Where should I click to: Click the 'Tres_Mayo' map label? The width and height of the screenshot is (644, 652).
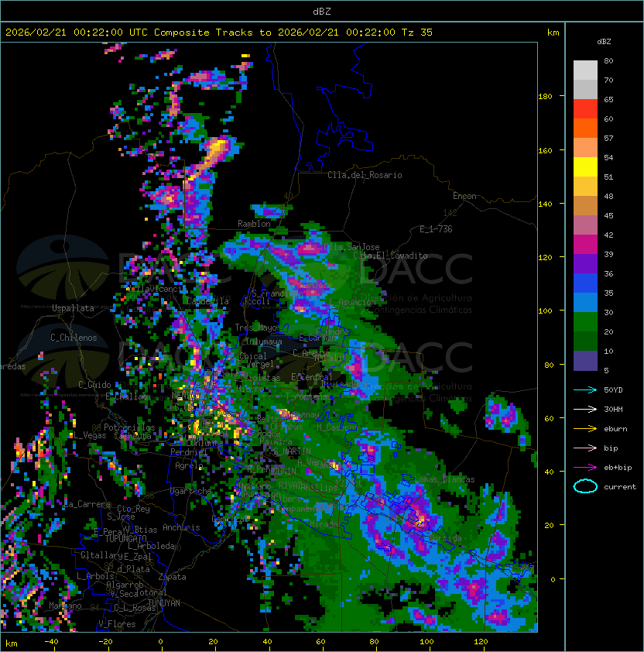point(255,328)
